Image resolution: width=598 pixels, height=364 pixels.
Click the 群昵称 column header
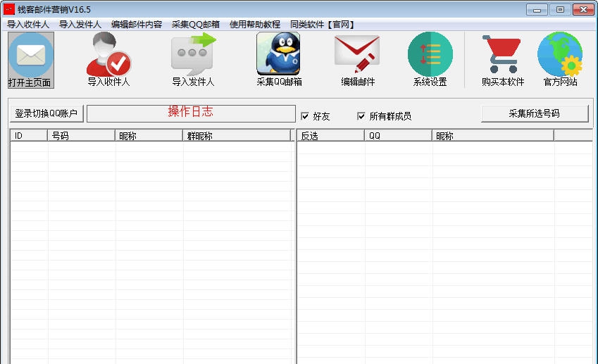tap(237, 136)
